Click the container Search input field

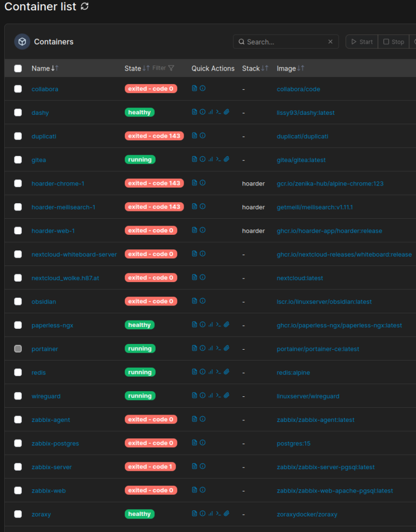286,42
